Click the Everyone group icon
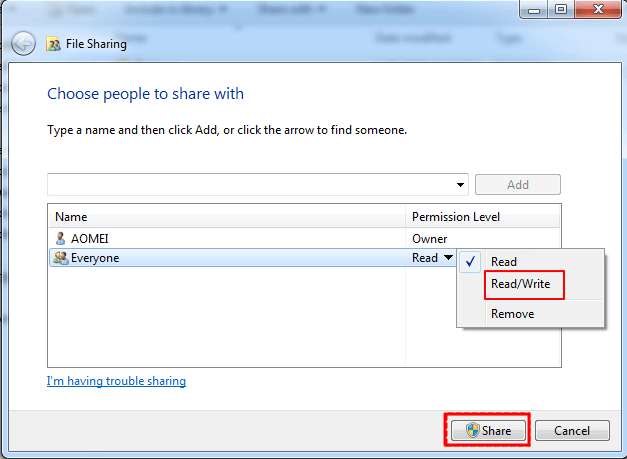The image size is (627, 459). pos(61,257)
